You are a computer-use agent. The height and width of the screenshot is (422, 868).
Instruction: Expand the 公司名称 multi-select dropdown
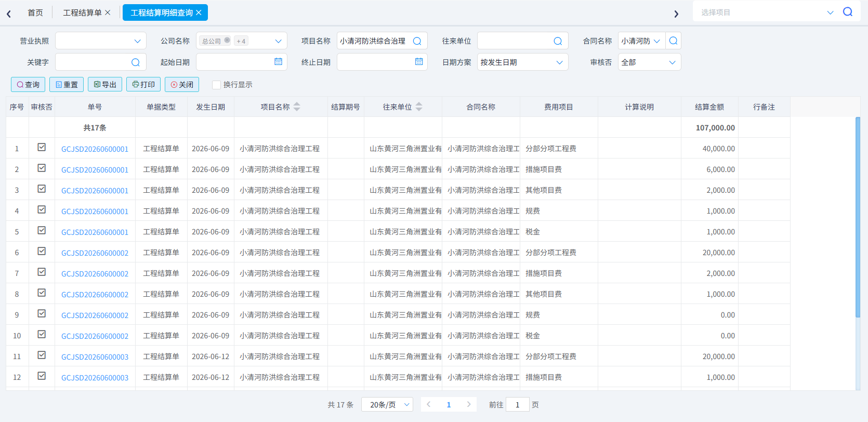coord(242,41)
